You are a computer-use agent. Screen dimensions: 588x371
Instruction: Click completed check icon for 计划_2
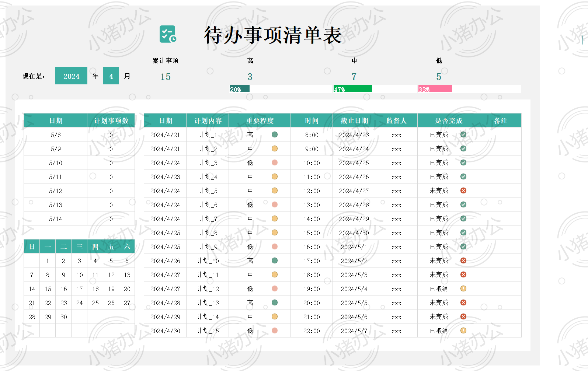click(463, 148)
